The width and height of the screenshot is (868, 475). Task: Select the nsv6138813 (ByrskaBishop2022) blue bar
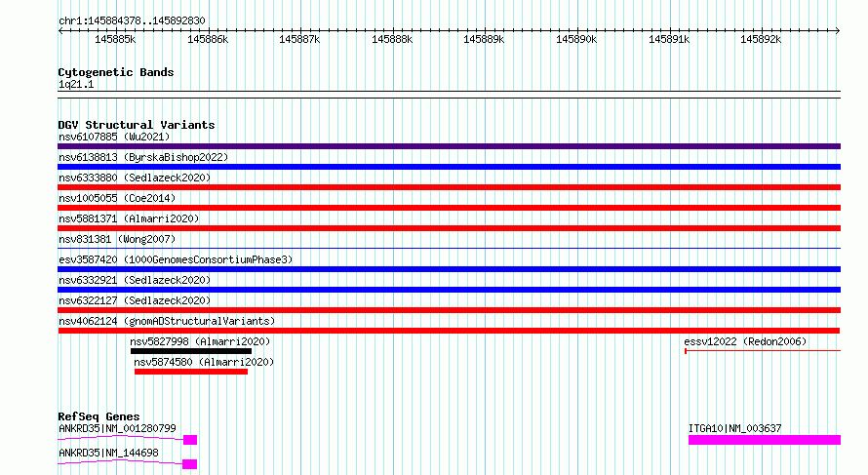tap(449, 167)
